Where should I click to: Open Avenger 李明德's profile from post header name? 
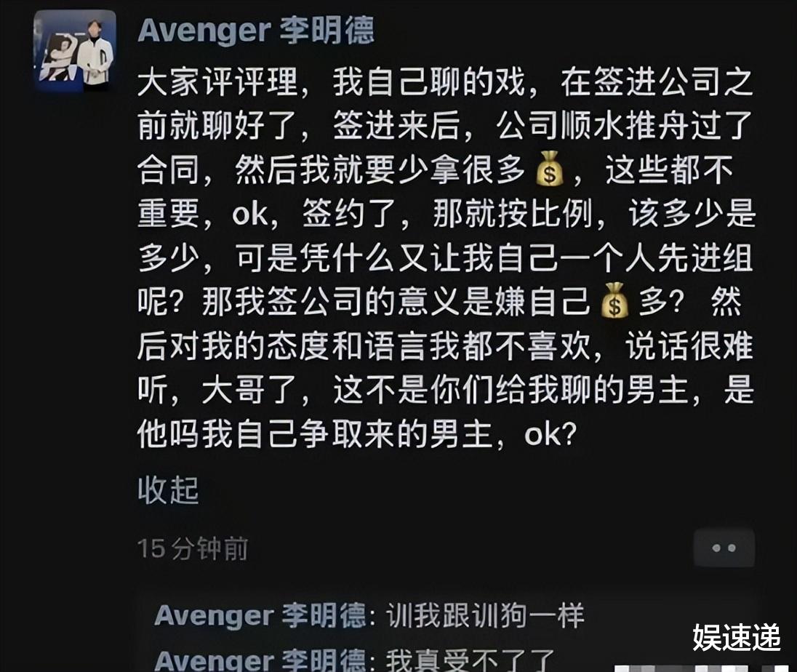pyautogui.click(x=257, y=31)
